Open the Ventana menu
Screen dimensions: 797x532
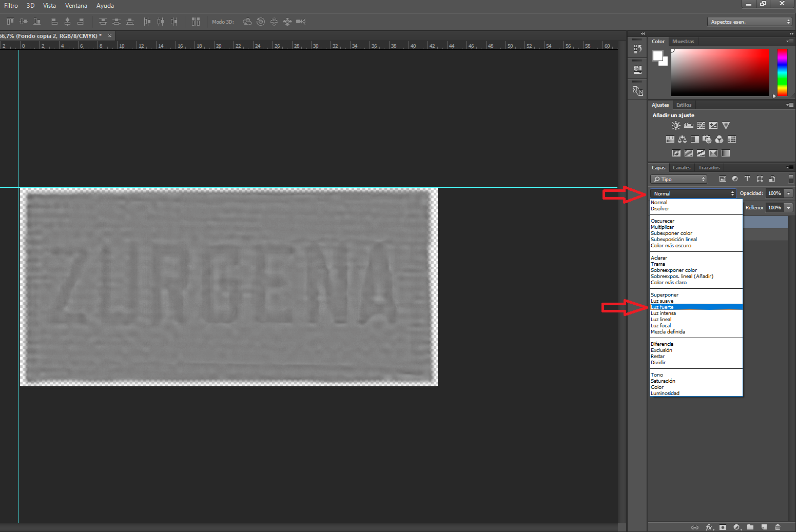point(76,6)
